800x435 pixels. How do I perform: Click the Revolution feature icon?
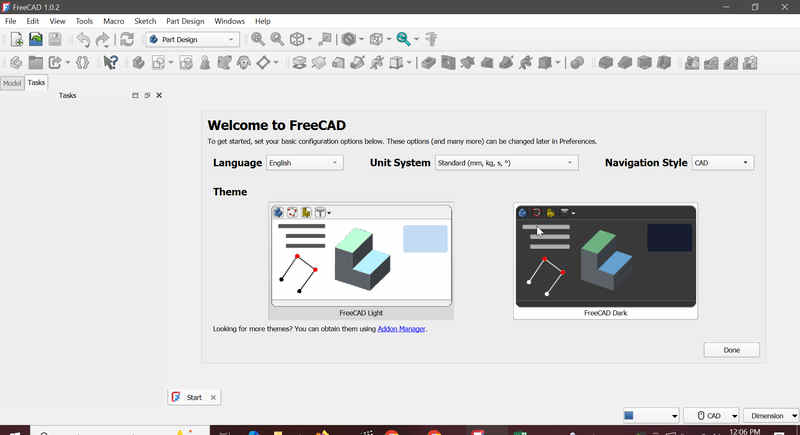(x=319, y=63)
